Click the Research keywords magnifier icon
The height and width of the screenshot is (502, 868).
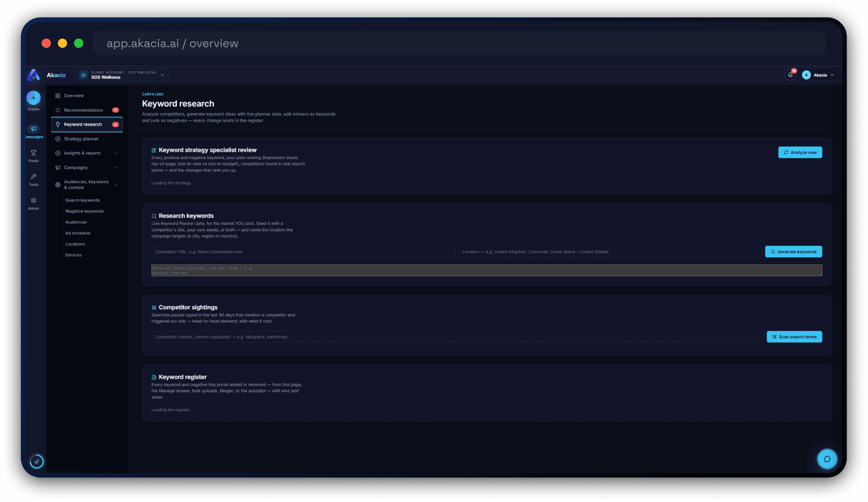(154, 216)
